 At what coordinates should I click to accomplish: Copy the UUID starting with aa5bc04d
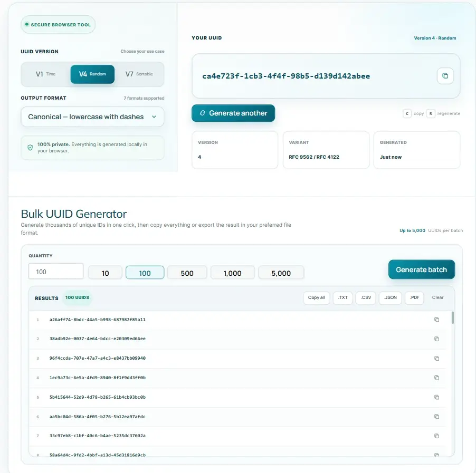436,417
